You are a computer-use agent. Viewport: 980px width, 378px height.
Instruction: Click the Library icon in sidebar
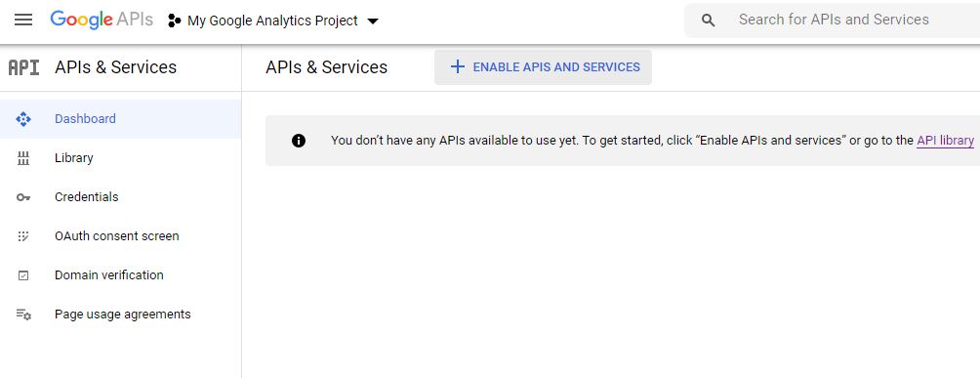point(23,158)
